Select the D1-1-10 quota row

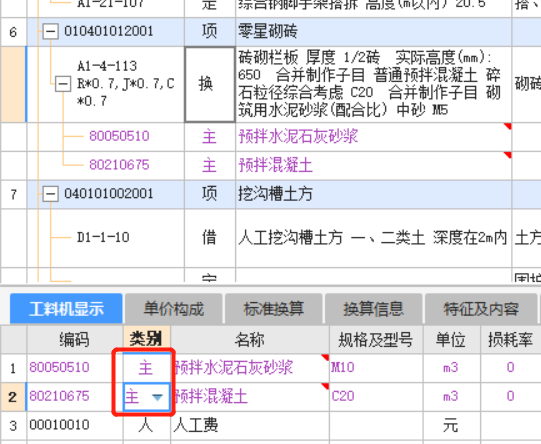[x=103, y=237]
